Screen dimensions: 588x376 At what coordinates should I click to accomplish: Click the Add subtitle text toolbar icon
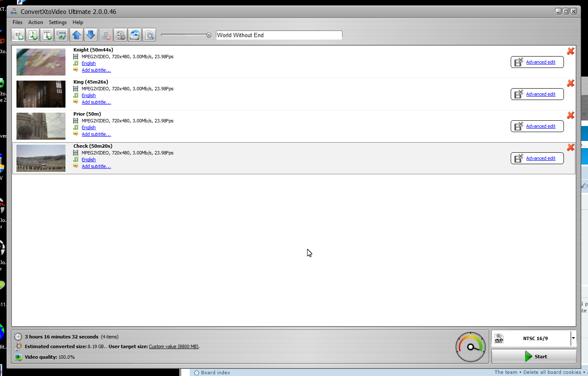[47, 35]
